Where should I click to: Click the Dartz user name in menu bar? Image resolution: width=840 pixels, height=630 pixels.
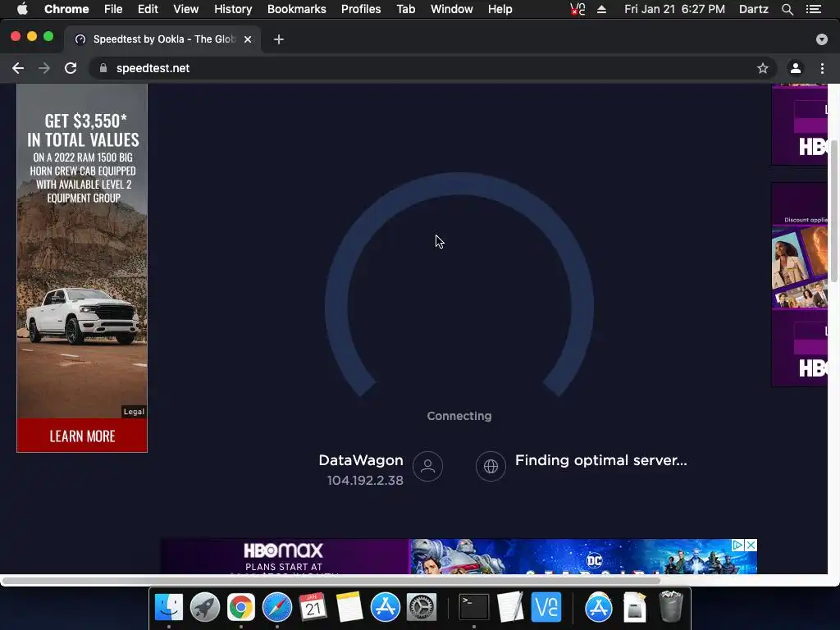click(754, 9)
